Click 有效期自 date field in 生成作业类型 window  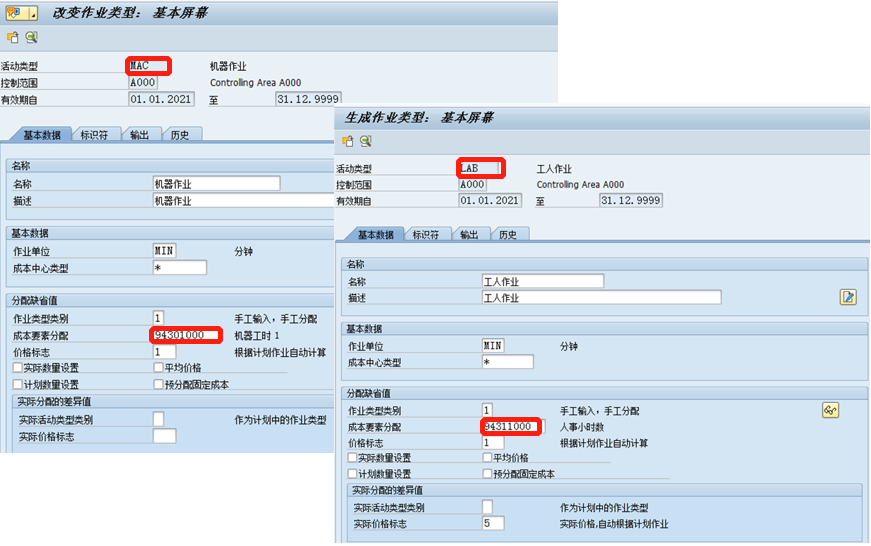490,201
